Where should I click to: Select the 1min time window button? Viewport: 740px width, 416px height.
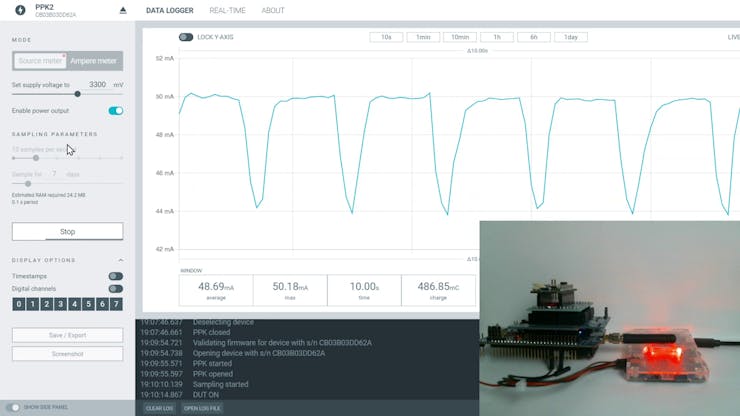423,37
